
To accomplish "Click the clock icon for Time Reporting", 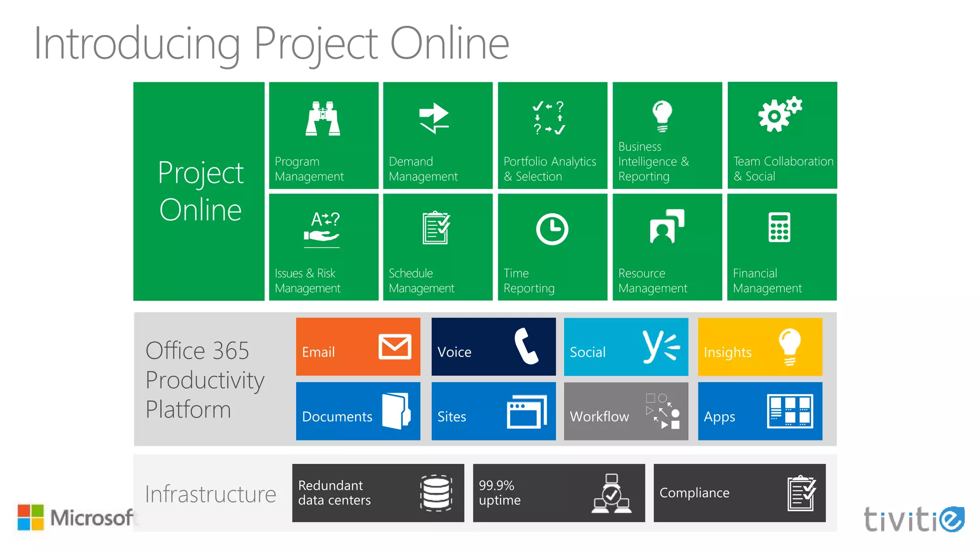I will (x=552, y=229).
